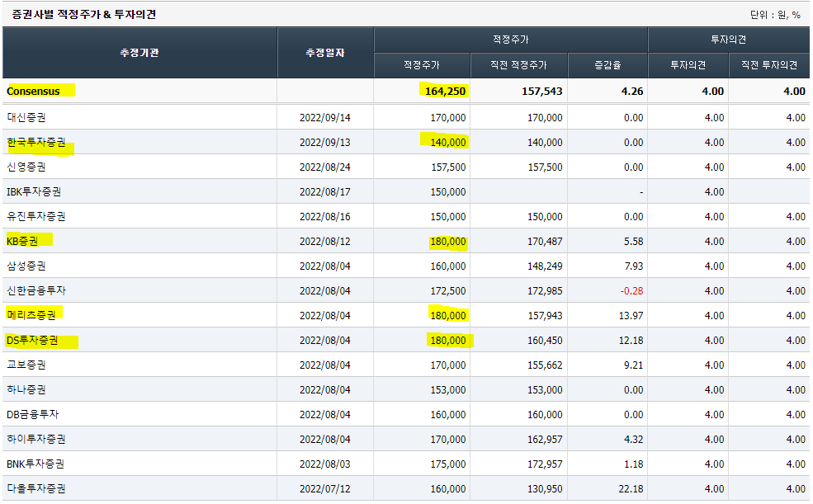Select the 메리츠증권 institution name
The width and height of the screenshot is (813, 504).
(x=31, y=315)
